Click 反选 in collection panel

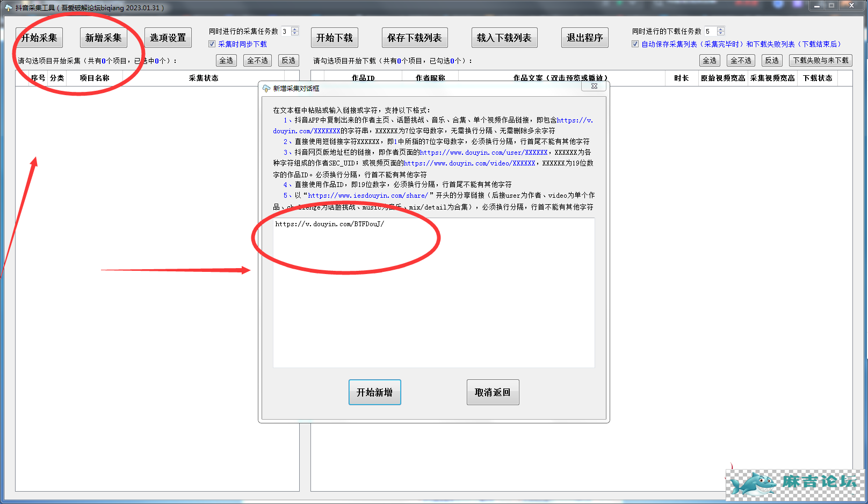coord(289,60)
